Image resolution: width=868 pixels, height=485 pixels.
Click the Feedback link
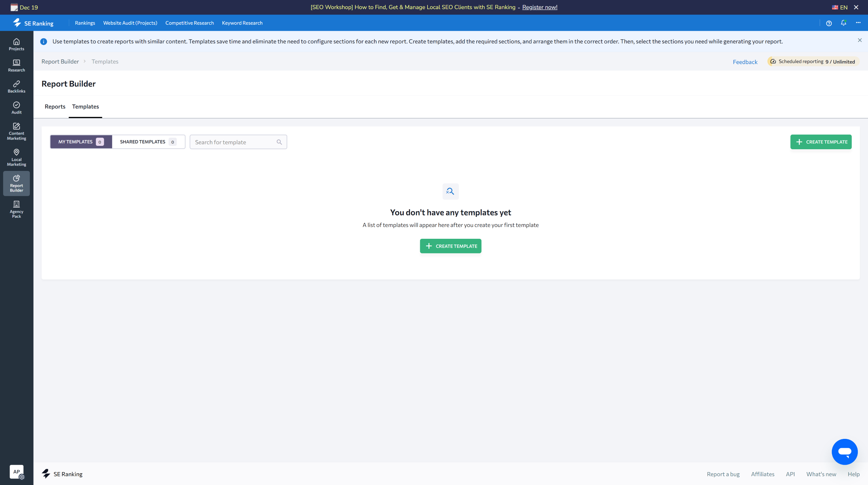[x=745, y=62]
